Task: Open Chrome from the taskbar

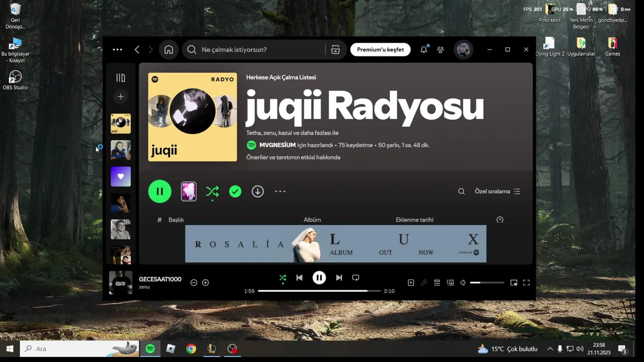Action: [191, 348]
